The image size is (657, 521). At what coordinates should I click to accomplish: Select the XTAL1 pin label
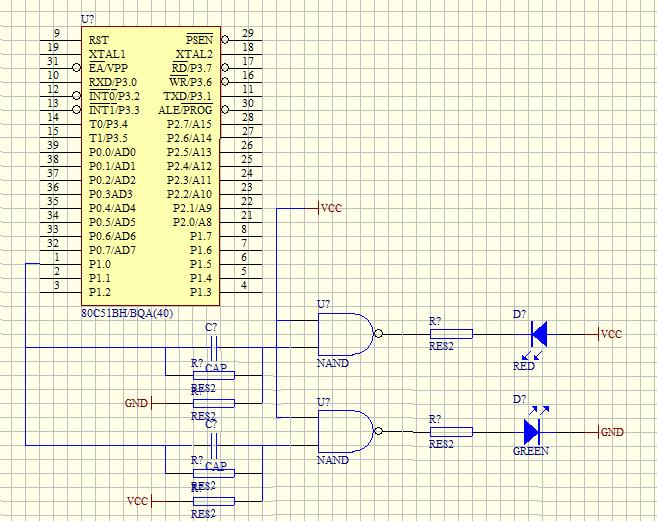[x=107, y=53]
